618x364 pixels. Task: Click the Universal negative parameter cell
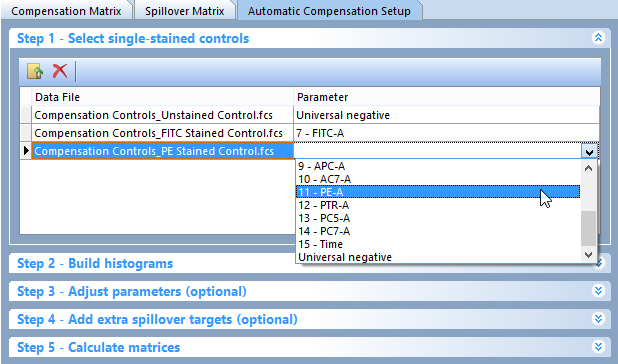coord(447,115)
